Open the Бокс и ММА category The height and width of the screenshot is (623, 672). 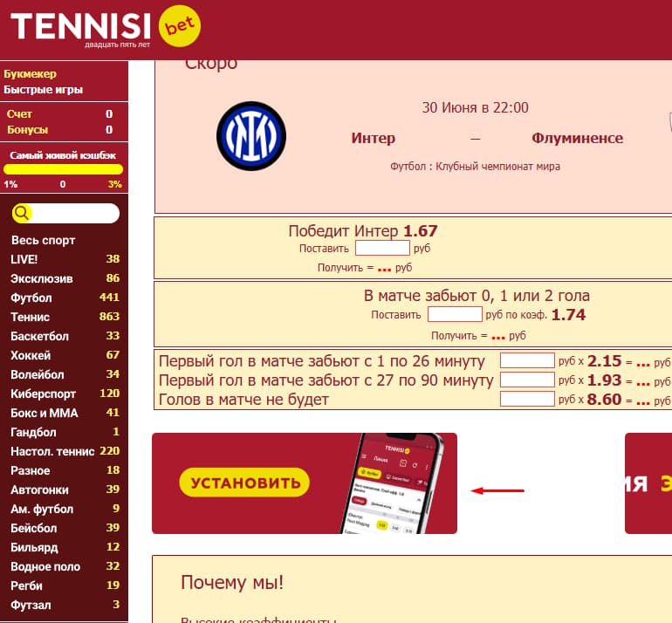pos(65,413)
